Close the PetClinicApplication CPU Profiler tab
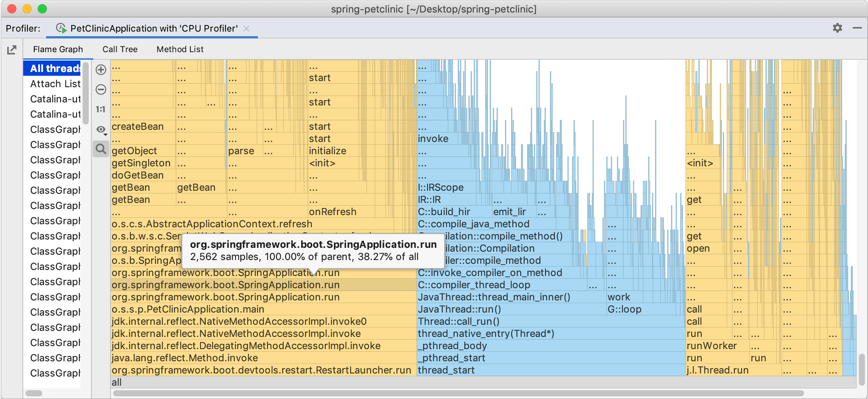Image resolution: width=868 pixels, height=399 pixels. point(246,29)
